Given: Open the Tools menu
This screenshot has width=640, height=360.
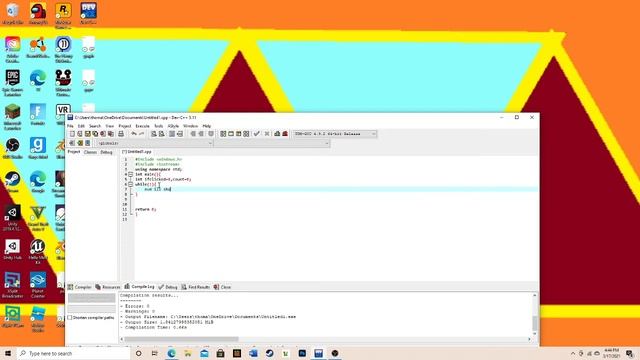Looking at the screenshot, I should 158,126.
